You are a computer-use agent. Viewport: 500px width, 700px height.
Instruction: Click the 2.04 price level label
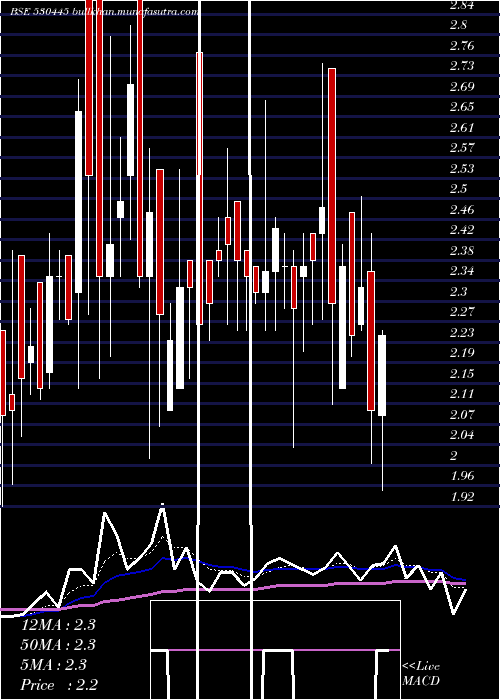click(x=462, y=435)
